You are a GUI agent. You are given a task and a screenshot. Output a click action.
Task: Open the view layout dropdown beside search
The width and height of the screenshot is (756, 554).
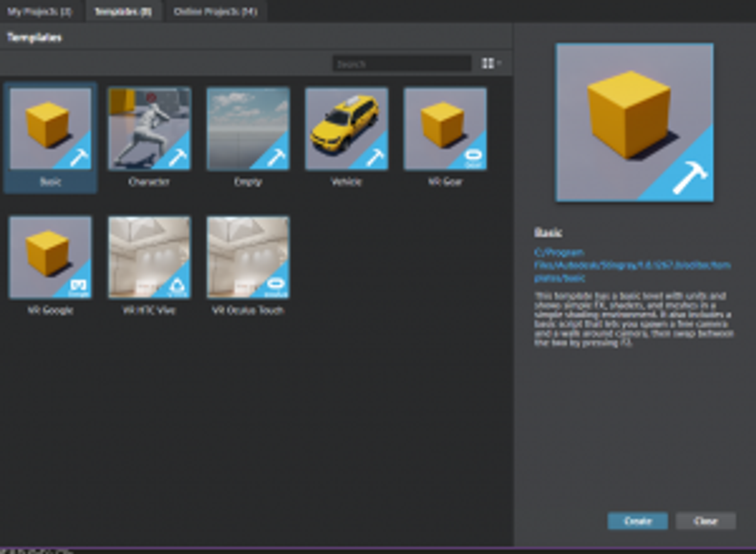click(x=491, y=63)
